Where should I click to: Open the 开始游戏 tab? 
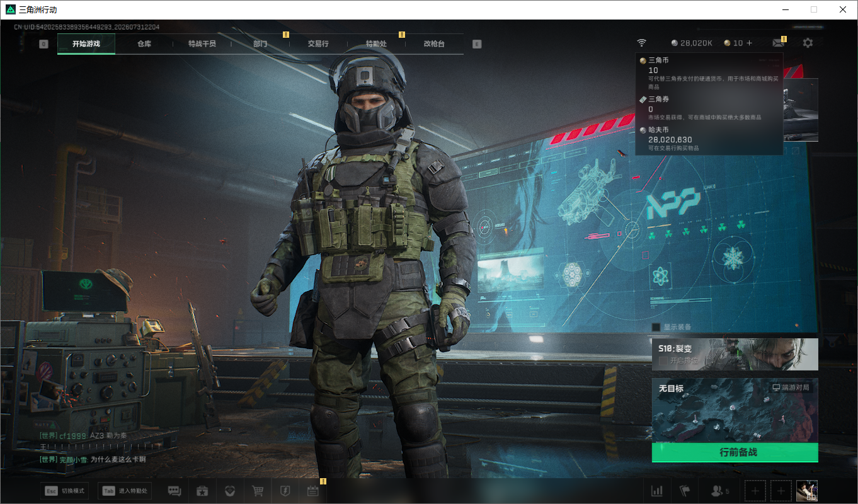click(x=86, y=44)
